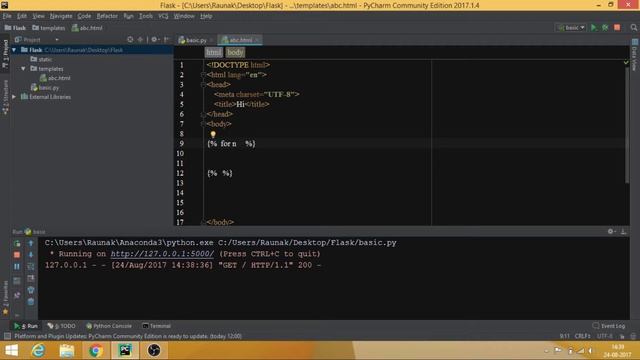Screen dimensions: 640x360
Task: Click the Debug bug icon in toolbar
Action: pos(605,27)
